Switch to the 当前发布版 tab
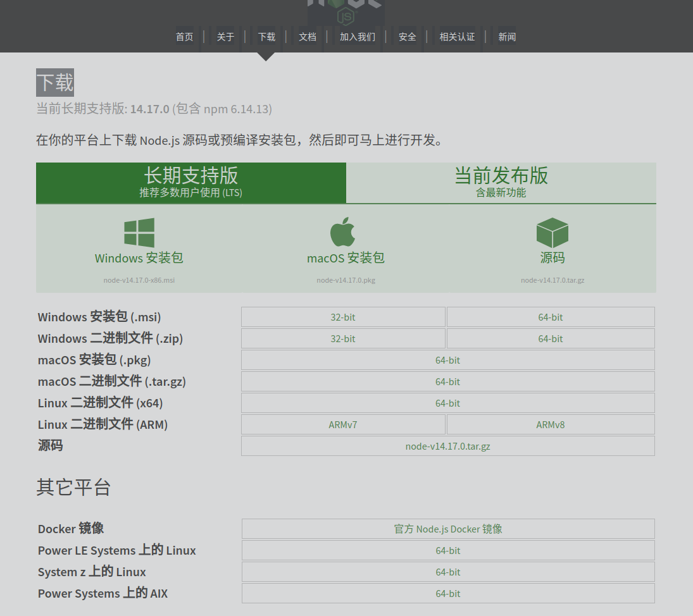 [501, 182]
